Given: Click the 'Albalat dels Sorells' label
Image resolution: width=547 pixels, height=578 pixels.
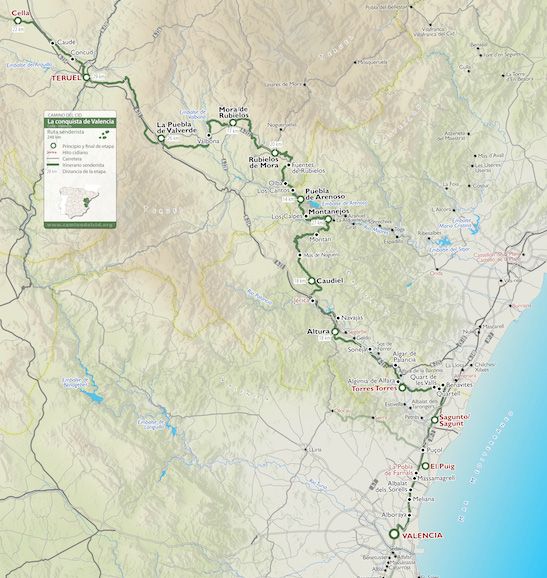Looking at the screenshot, I should click(392, 487).
